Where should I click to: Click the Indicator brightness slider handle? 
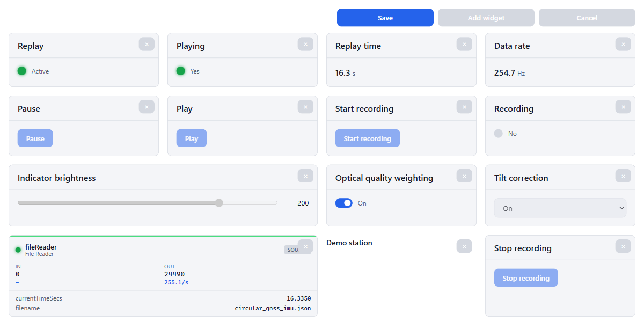[219, 203]
